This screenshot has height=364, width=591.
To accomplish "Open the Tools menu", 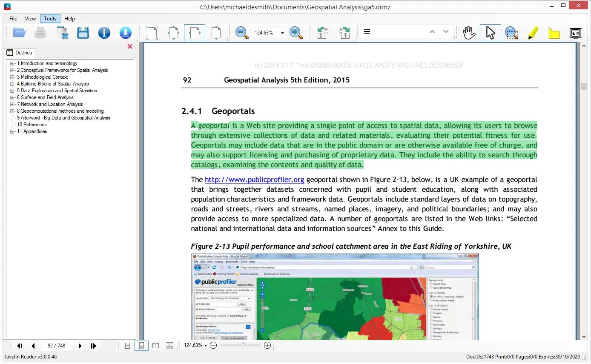I will pyautogui.click(x=50, y=18).
